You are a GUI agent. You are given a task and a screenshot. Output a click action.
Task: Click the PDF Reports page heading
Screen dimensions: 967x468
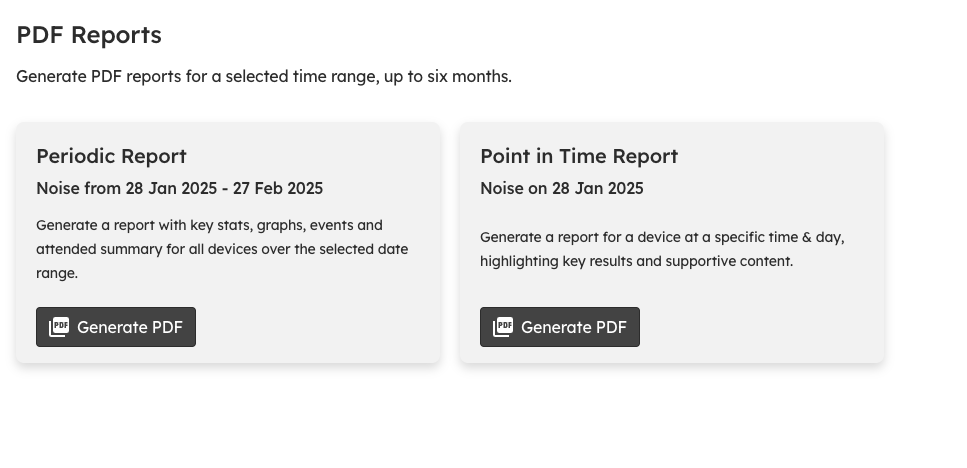89,35
